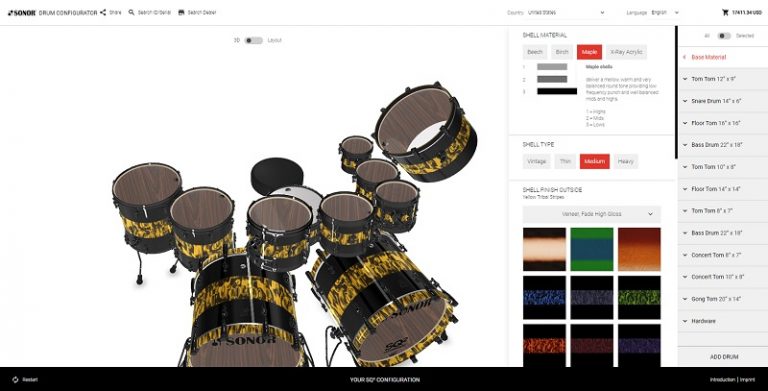Viewport: 768px width, 391px height.
Task: Open the Introduction link in the footer
Action: point(722,380)
